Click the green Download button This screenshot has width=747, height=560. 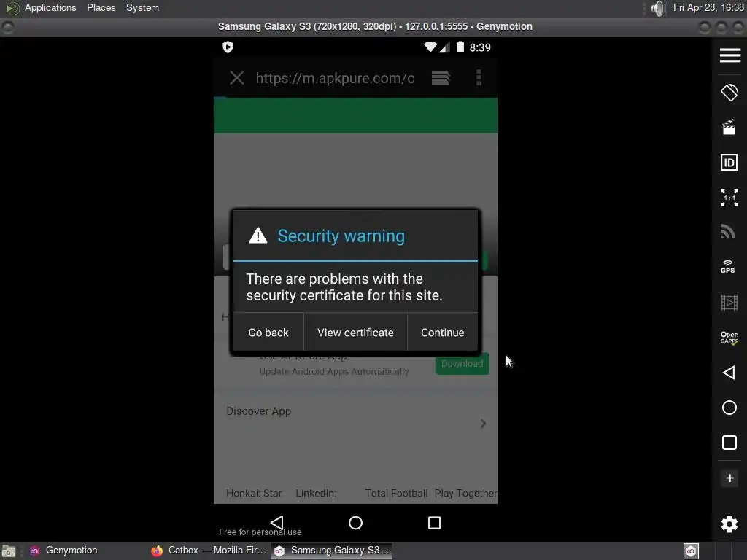coord(462,364)
